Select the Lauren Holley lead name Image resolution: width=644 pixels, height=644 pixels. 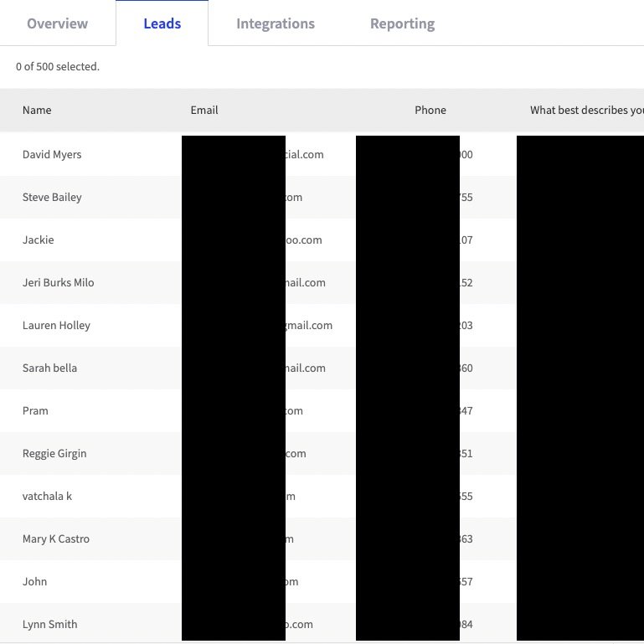[56, 325]
